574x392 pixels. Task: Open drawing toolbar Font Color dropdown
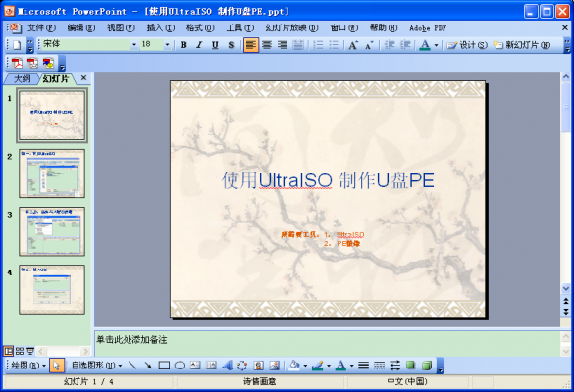point(351,365)
